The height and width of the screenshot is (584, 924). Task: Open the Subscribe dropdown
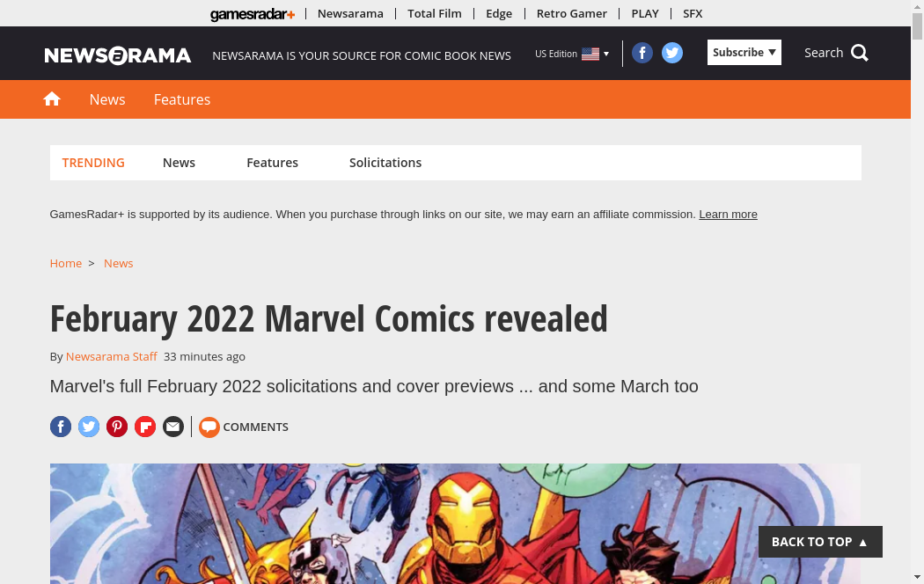(x=744, y=53)
